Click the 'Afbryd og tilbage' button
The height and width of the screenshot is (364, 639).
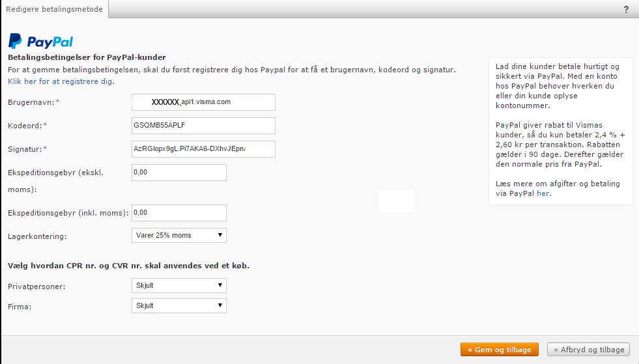click(x=589, y=350)
